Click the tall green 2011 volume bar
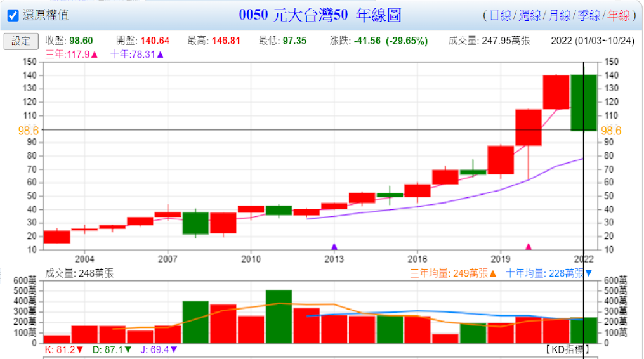Image resolution: width=644 pixels, height=359 pixels. [x=279, y=317]
